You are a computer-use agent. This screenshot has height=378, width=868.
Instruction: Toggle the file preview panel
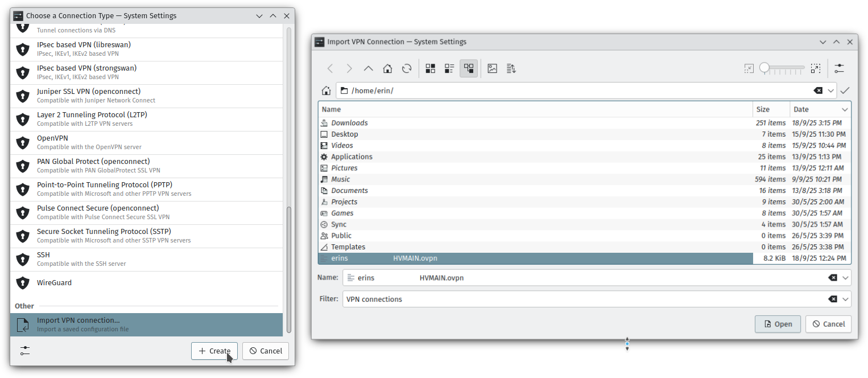(492, 68)
